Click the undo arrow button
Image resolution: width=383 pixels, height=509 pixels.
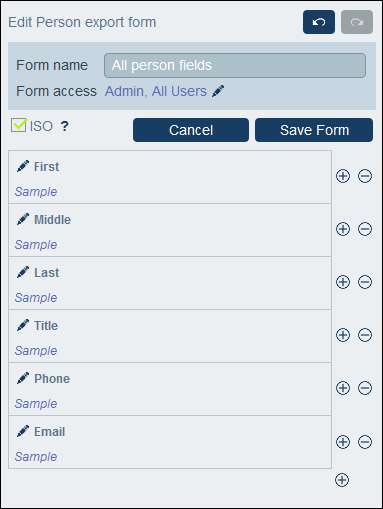(319, 22)
